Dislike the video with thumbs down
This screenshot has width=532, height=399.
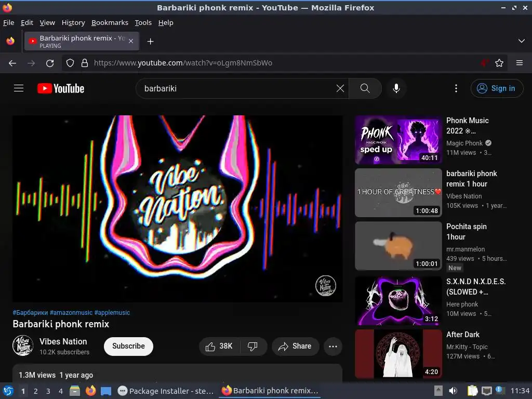coord(253,346)
